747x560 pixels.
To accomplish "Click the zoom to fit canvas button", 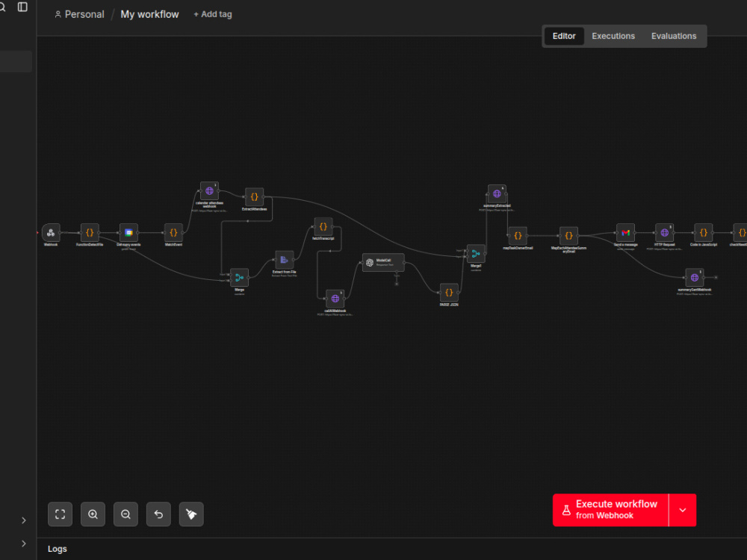I will 60,514.
